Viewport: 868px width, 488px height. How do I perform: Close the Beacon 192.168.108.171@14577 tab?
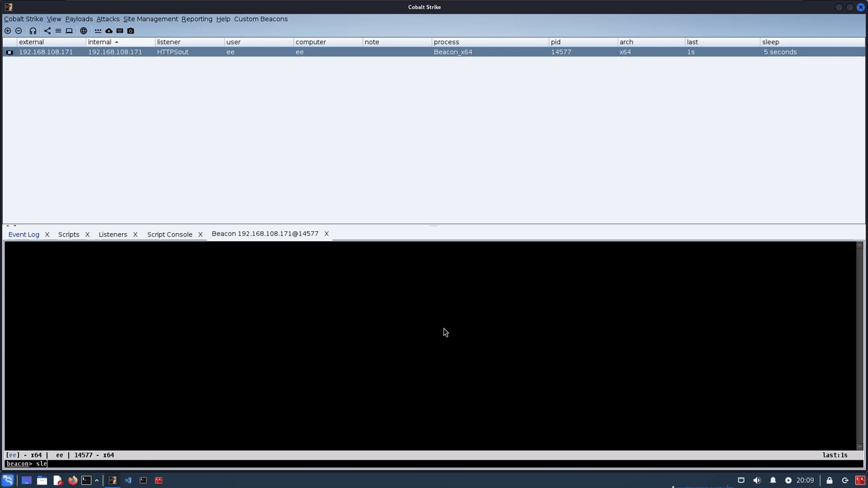[326, 234]
